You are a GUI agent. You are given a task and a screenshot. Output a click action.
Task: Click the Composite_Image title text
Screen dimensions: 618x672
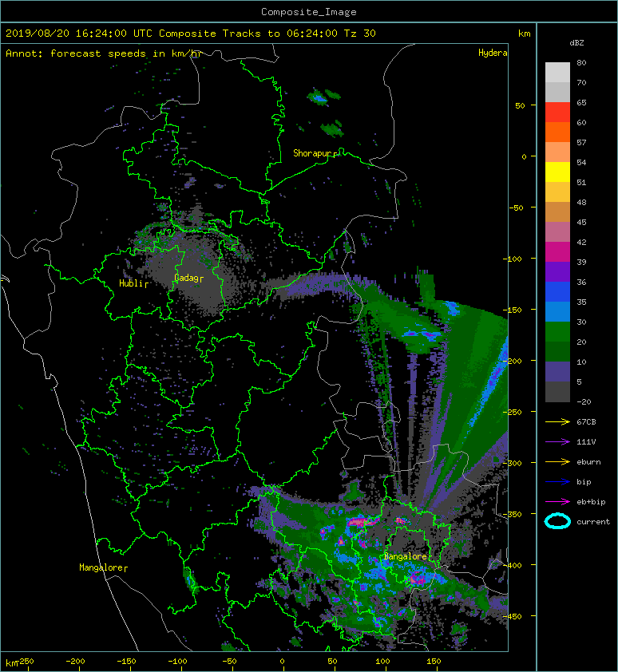tap(309, 12)
